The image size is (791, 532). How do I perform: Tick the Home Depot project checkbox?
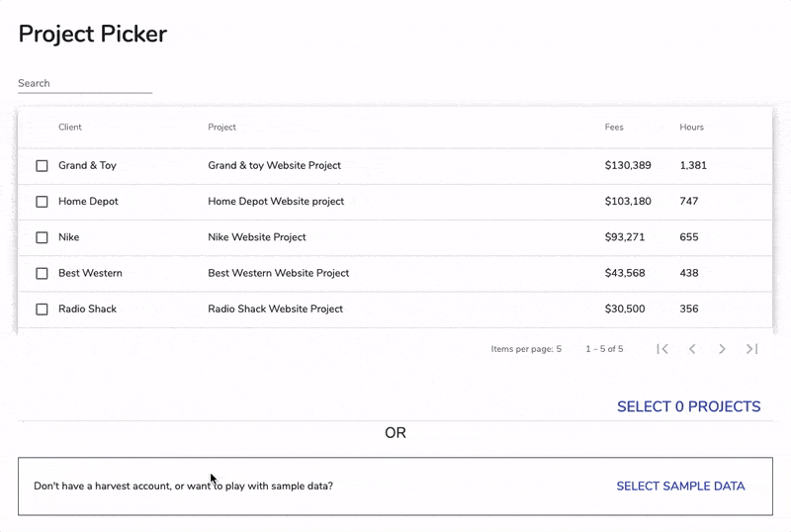pos(42,202)
